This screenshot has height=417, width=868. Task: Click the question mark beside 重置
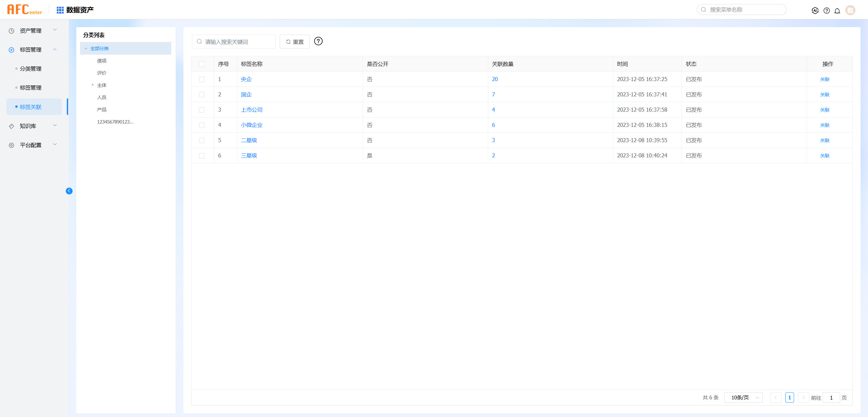pyautogui.click(x=318, y=41)
